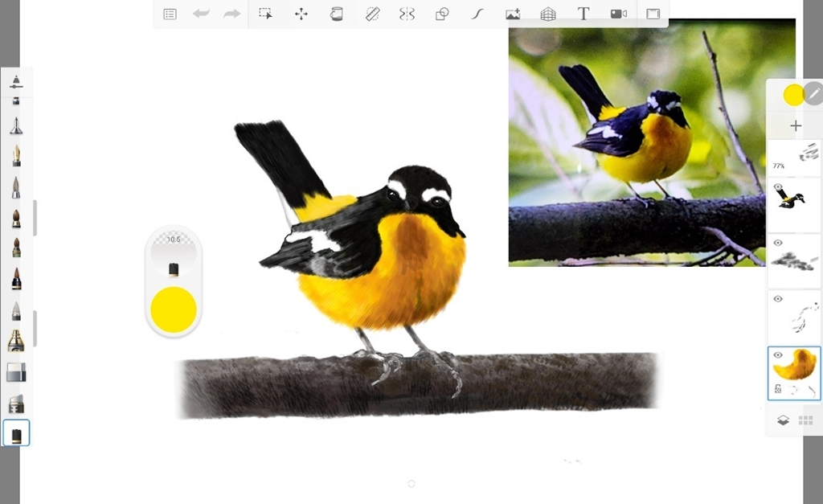Open the main menu list icon
Viewport: 823px width, 504px height.
pyautogui.click(x=170, y=14)
